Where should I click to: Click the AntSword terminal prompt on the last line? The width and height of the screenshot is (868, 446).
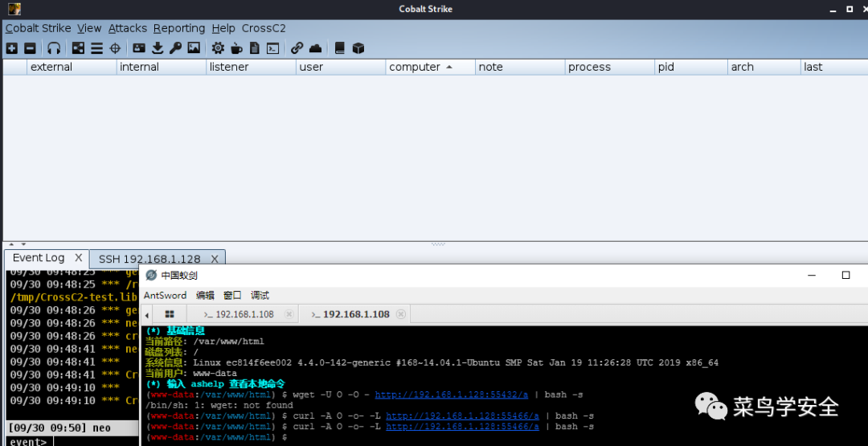[216, 437]
